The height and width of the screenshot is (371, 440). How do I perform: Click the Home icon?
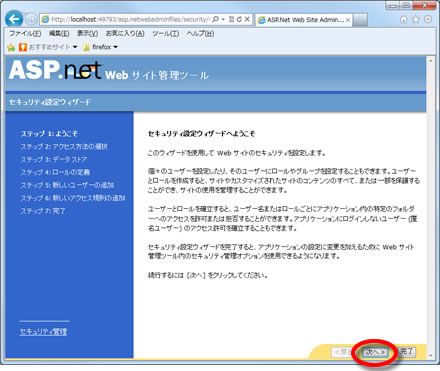[x=404, y=20]
